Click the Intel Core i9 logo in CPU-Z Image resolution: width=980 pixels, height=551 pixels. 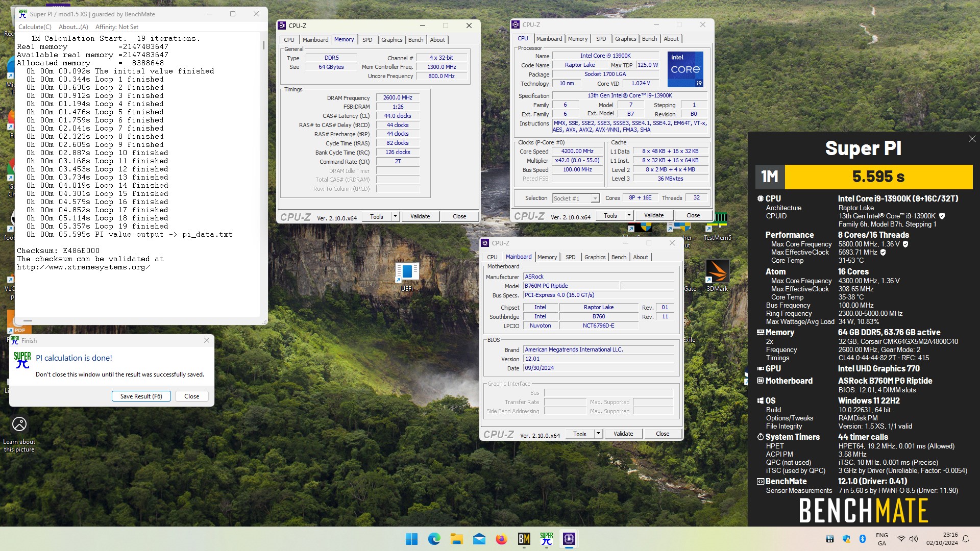(685, 69)
